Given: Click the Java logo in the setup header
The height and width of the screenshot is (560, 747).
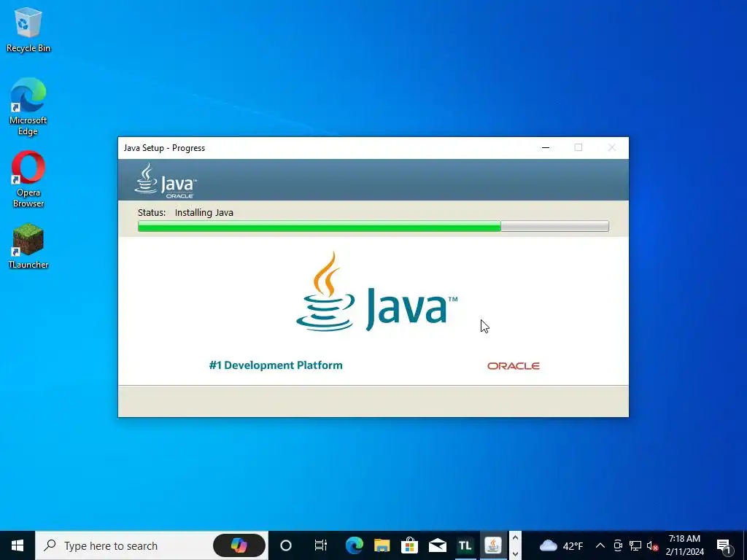Looking at the screenshot, I should (166, 181).
